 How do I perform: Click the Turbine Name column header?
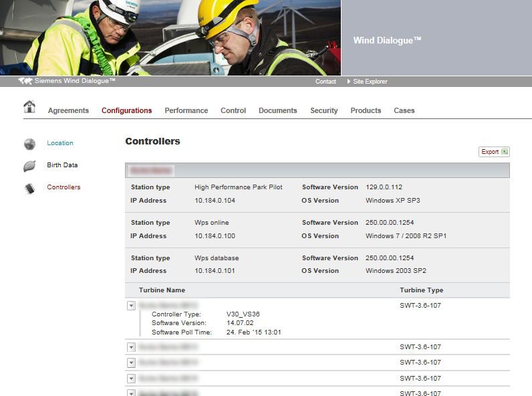coord(162,290)
